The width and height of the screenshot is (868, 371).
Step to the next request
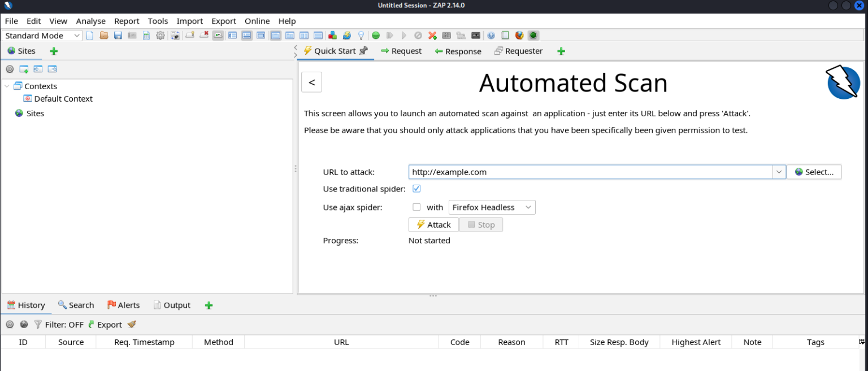click(389, 35)
